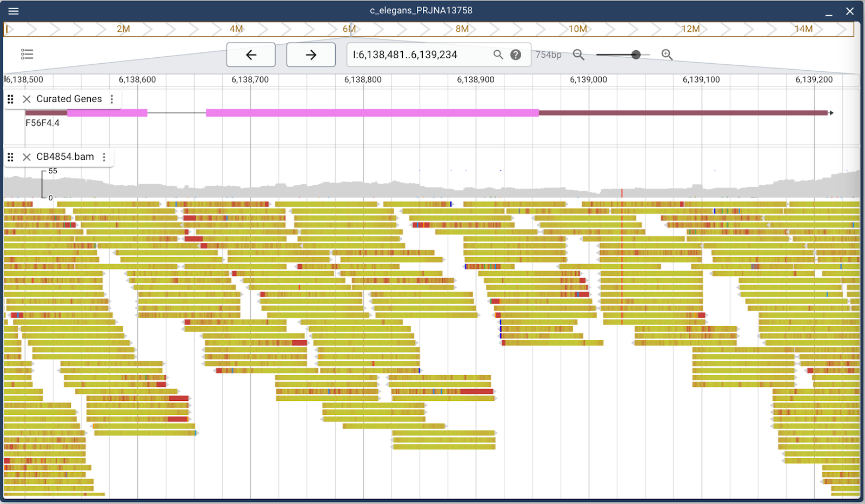Click the 6,138,800 ruler coordinate

(363, 79)
